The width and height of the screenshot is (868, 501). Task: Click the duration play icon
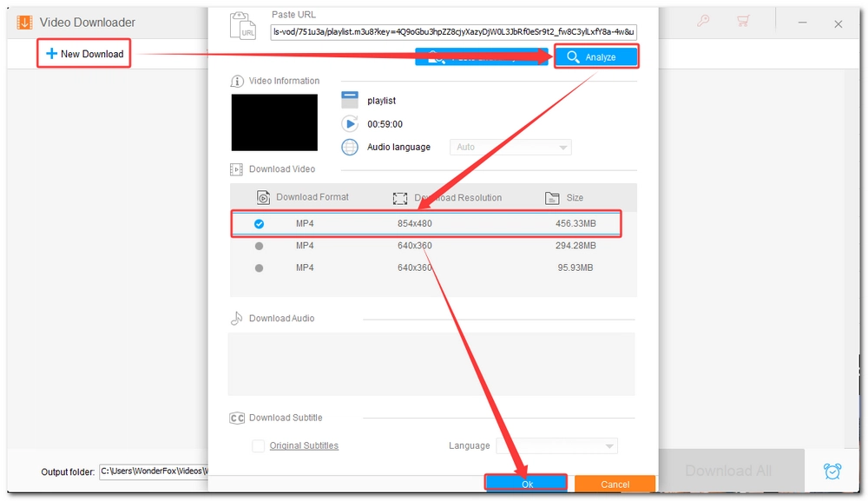tap(350, 124)
